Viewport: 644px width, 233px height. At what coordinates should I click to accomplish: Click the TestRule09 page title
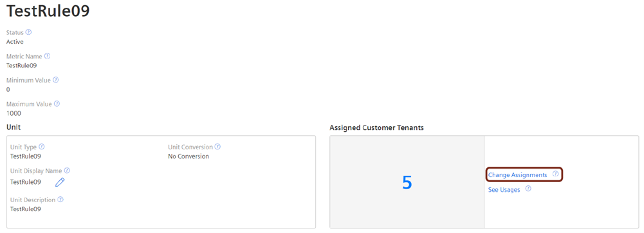tap(48, 11)
